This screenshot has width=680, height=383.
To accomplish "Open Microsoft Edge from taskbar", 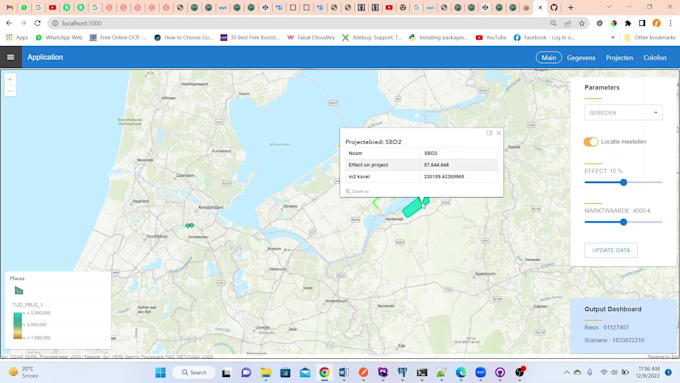I will tap(461, 373).
